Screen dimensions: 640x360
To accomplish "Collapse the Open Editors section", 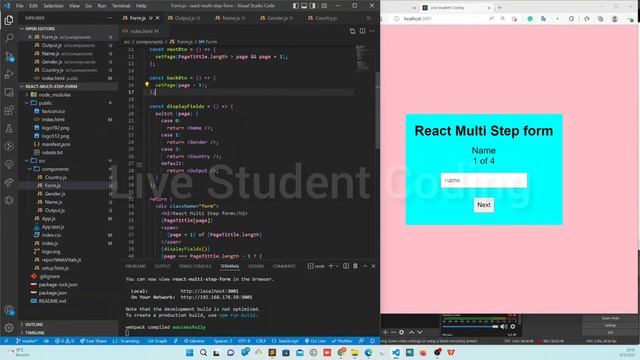I will 69,29.
